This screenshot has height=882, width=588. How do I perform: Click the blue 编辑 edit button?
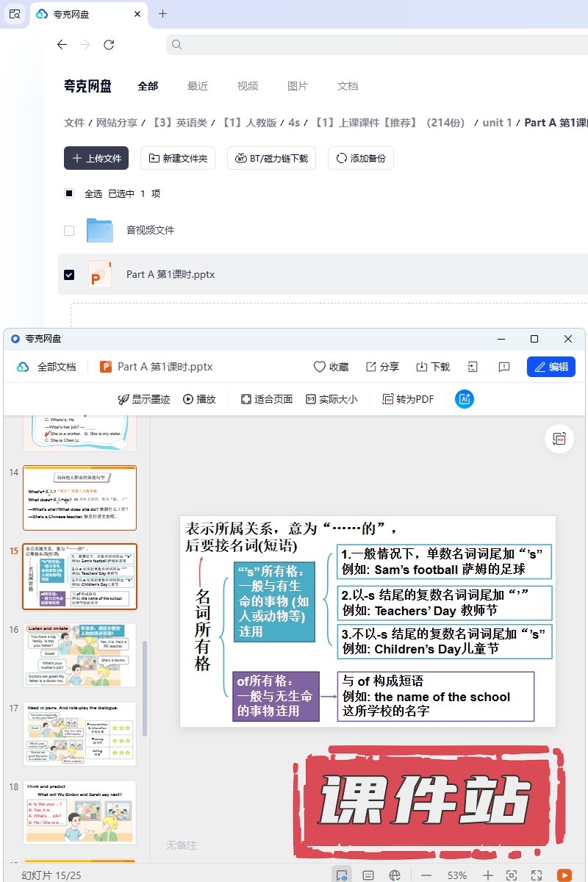551,367
